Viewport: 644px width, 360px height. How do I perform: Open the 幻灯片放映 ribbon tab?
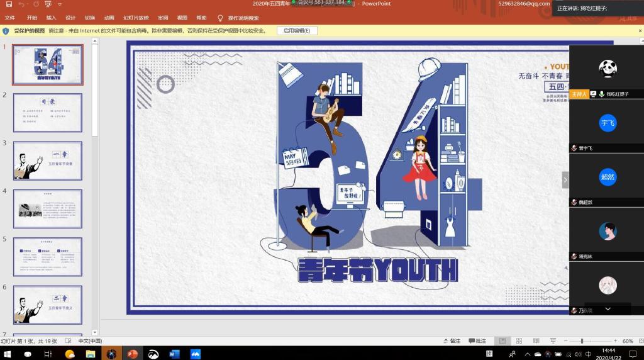click(136, 18)
